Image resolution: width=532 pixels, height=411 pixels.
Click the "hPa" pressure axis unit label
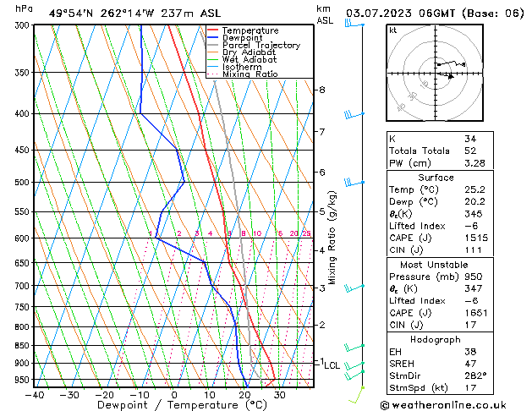tap(24, 8)
